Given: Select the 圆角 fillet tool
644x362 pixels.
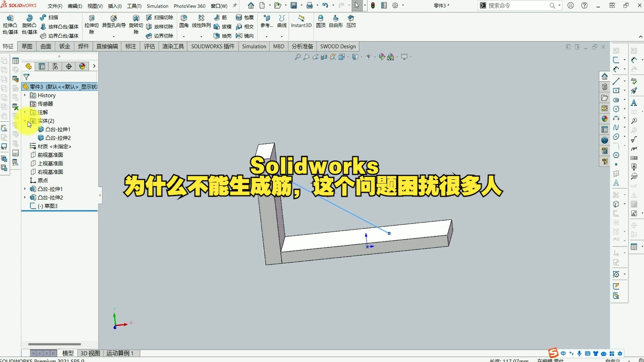Looking at the screenshot, I should click(183, 21).
